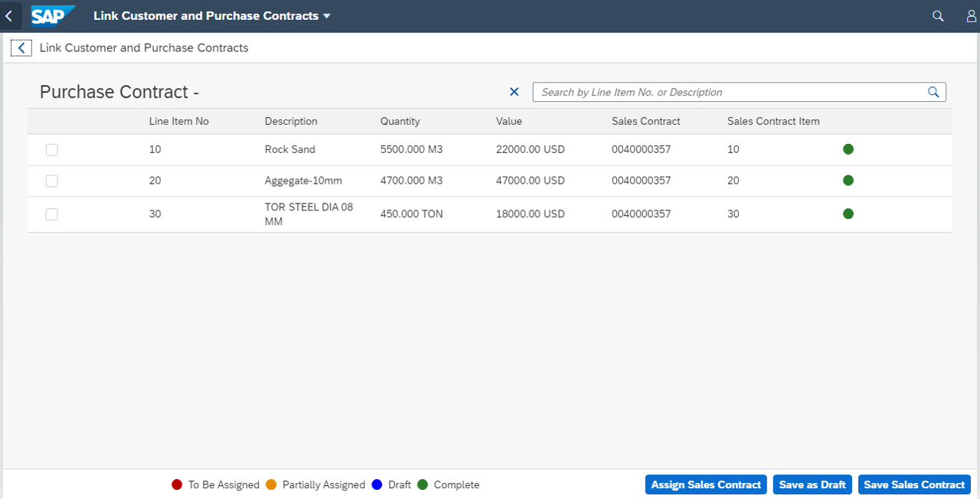Click the SAP logo

pyautogui.click(x=52, y=15)
